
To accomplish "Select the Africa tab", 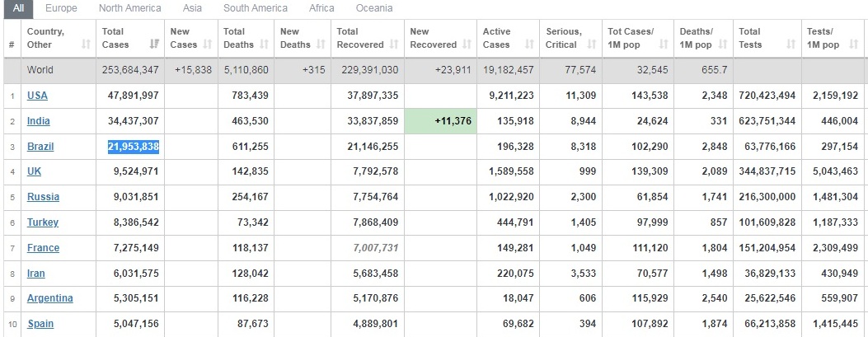I will [321, 8].
